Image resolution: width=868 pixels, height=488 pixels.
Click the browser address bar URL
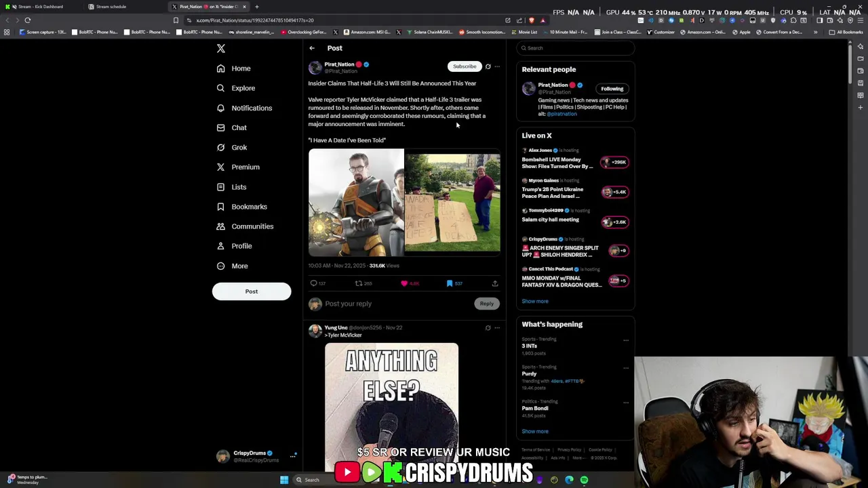tap(255, 20)
